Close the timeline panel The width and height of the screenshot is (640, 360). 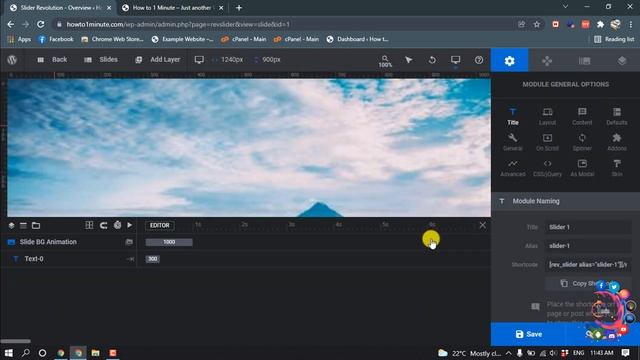pos(482,225)
